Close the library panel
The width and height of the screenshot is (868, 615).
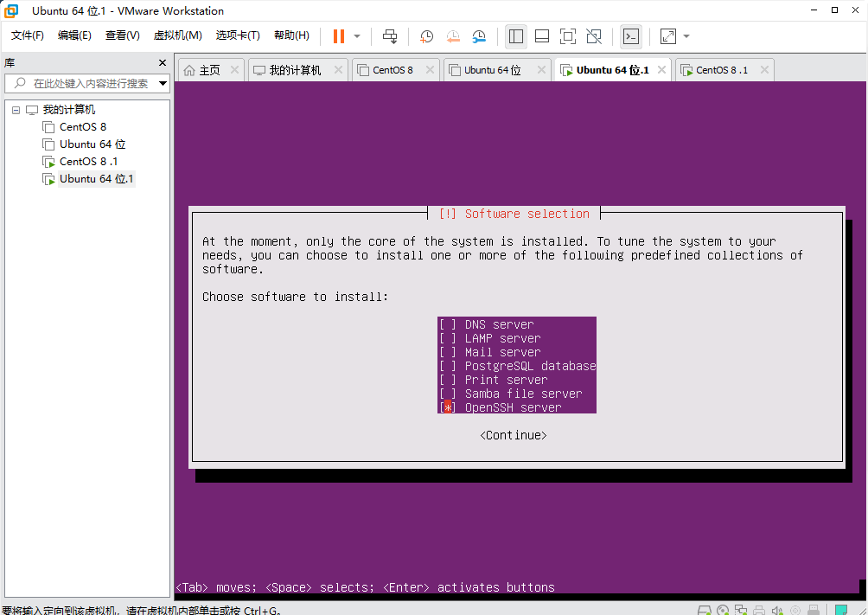pos(163,63)
